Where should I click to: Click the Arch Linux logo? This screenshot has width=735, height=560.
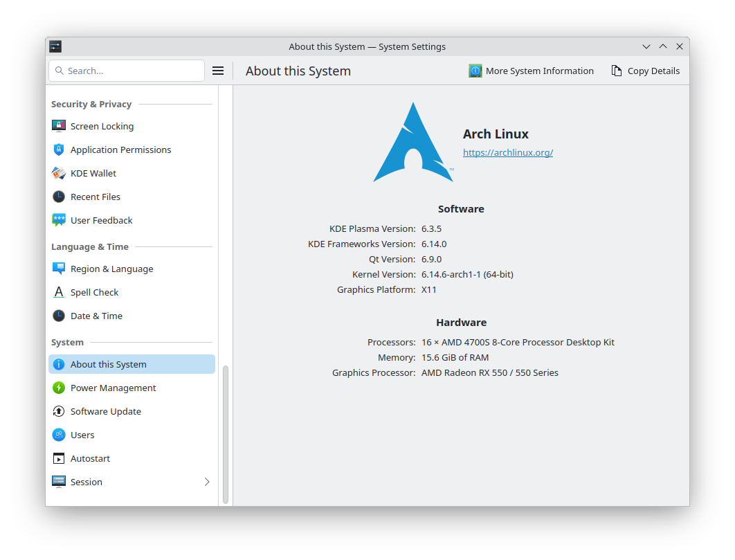tap(413, 142)
